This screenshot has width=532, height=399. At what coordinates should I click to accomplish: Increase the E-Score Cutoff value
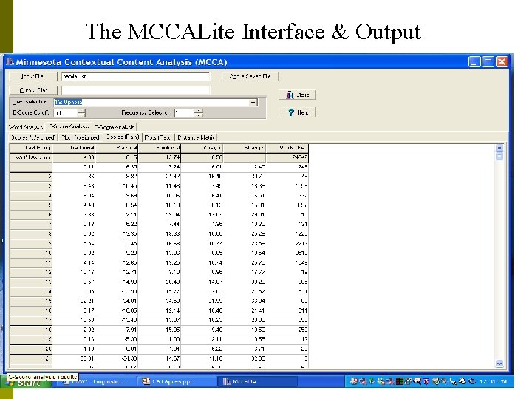tap(81, 111)
